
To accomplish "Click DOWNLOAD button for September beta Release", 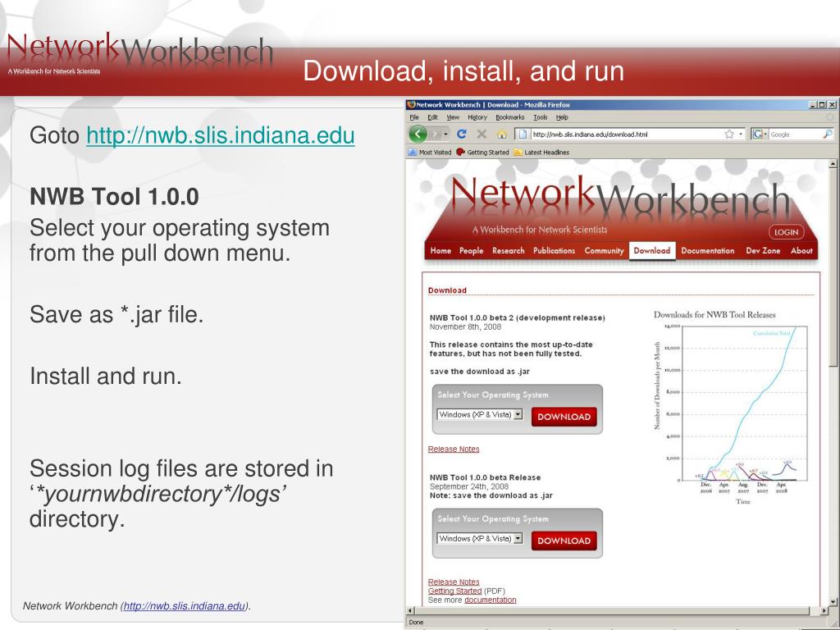I will tap(564, 541).
